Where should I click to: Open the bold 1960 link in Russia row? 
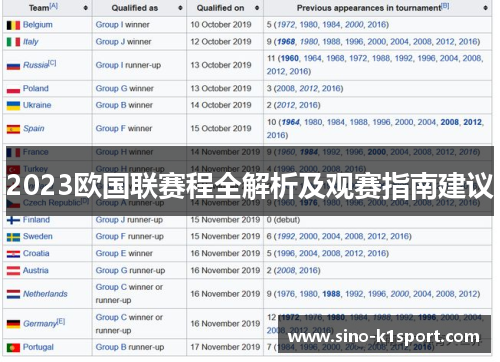(289, 58)
